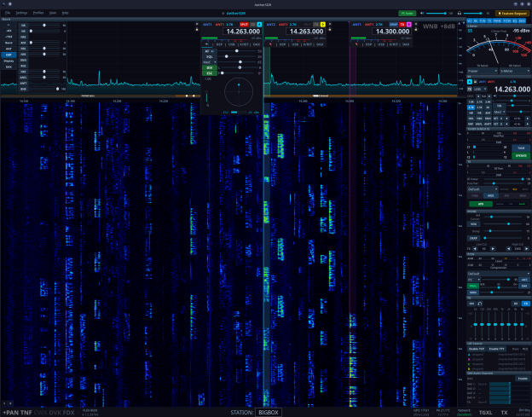
Task: Toggle DEXP in phone section
Action: click(474, 238)
